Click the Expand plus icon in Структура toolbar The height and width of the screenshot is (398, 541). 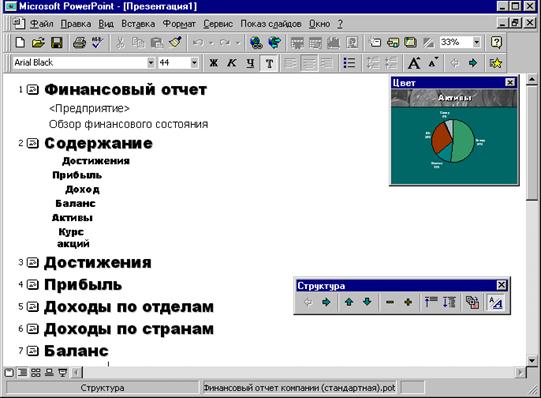[x=408, y=302]
